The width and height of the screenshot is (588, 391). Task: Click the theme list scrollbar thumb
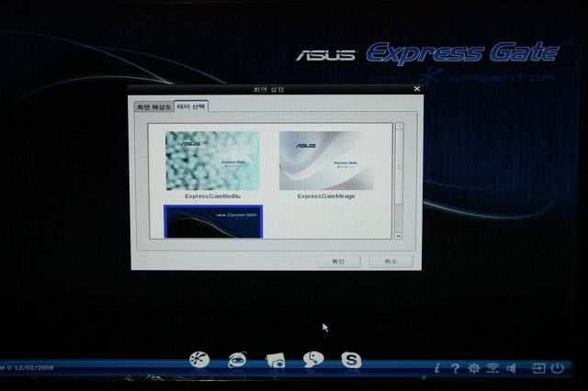[399, 167]
